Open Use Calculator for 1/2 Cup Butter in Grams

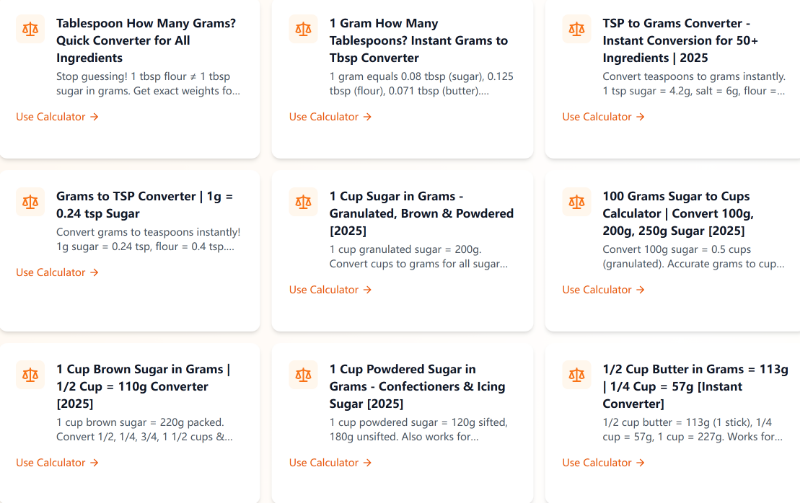(x=603, y=463)
